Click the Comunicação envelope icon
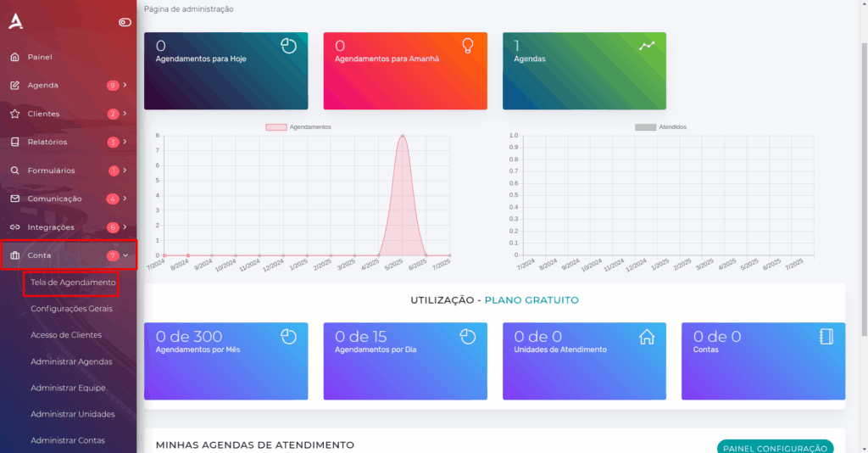Viewport: 868px width, 453px height. (x=14, y=199)
